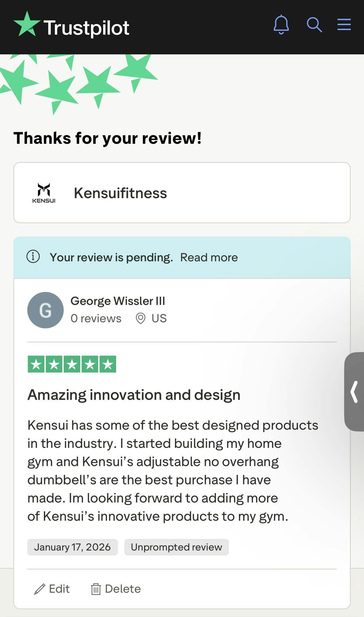Click the January 17, 2026 date tag
Image resolution: width=364 pixels, height=617 pixels.
pos(72,547)
